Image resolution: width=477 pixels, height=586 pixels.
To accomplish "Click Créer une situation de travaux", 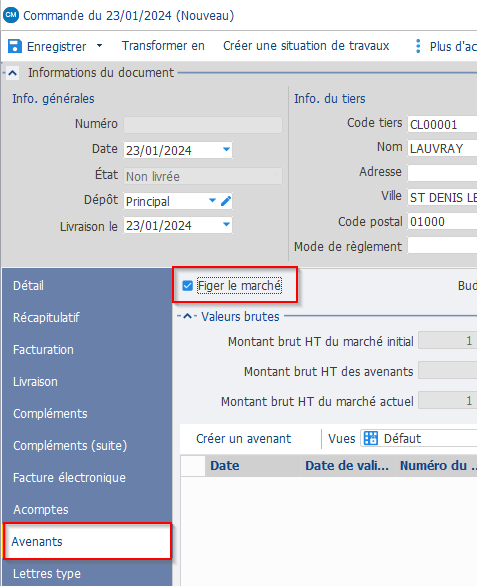I will (x=306, y=46).
